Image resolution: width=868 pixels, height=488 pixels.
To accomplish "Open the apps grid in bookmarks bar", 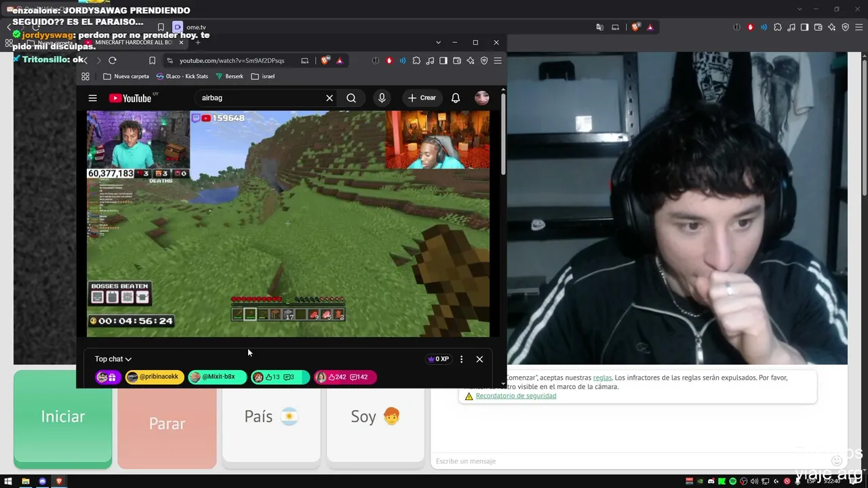I will point(85,77).
